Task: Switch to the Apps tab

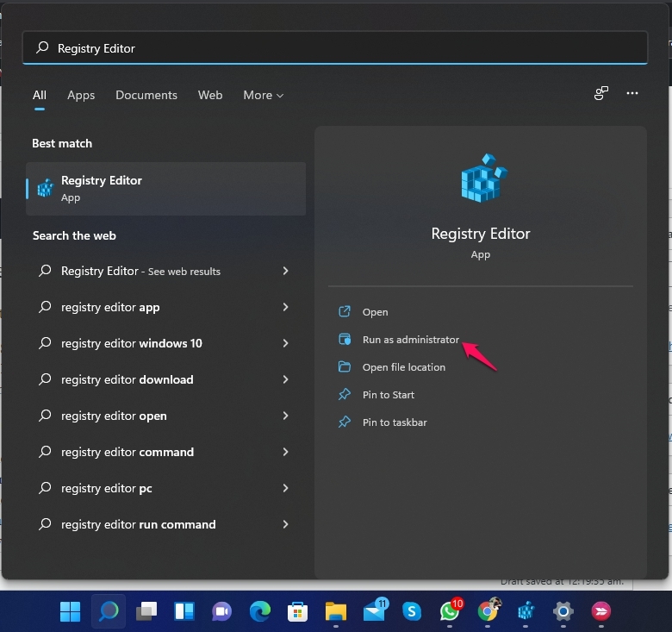Action: click(81, 95)
